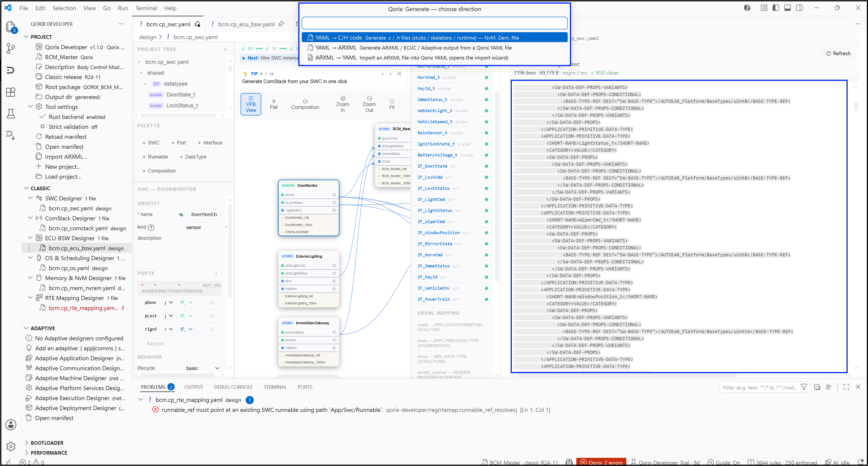Viewport: 868px width, 466px height.
Task: Click Qorix 2 errors status bar item
Action: pyautogui.click(x=601, y=462)
